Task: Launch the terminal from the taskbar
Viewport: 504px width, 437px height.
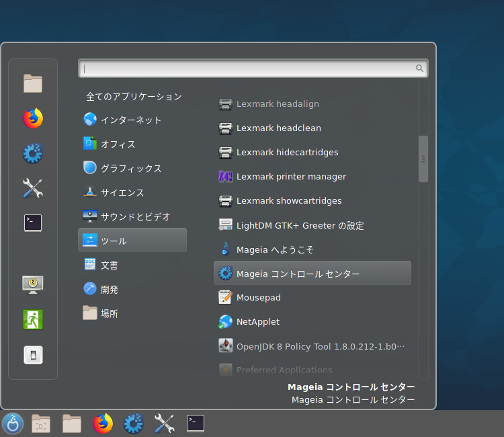Action: click(196, 423)
